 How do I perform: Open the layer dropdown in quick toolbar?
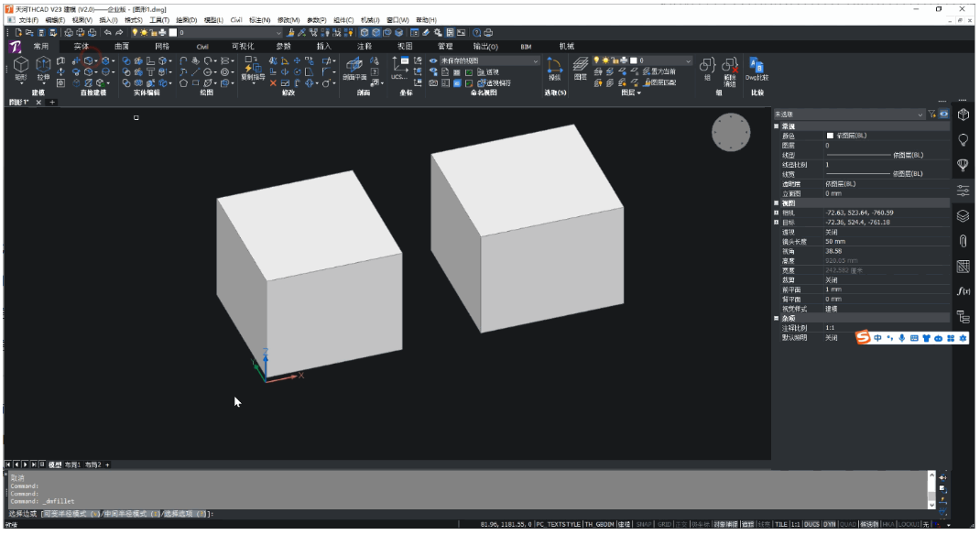click(278, 32)
